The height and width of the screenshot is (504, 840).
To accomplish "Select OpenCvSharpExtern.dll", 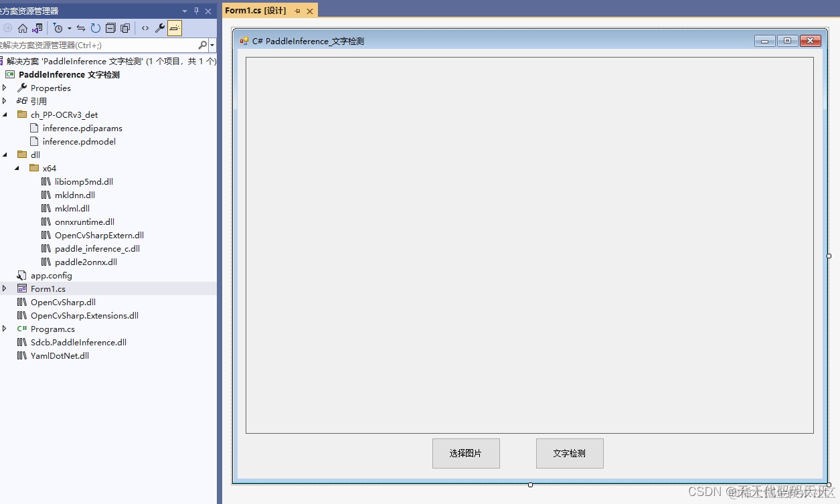I will pyautogui.click(x=99, y=235).
